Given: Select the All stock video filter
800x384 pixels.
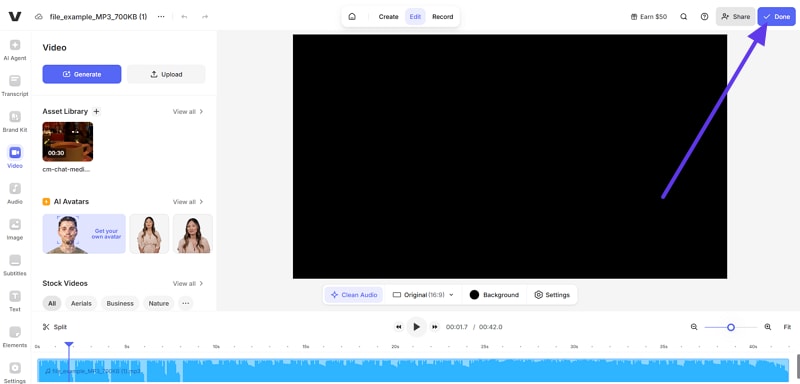Looking at the screenshot, I should [x=52, y=303].
